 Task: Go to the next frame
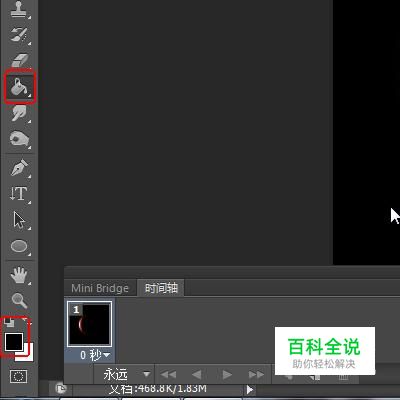pos(256,375)
